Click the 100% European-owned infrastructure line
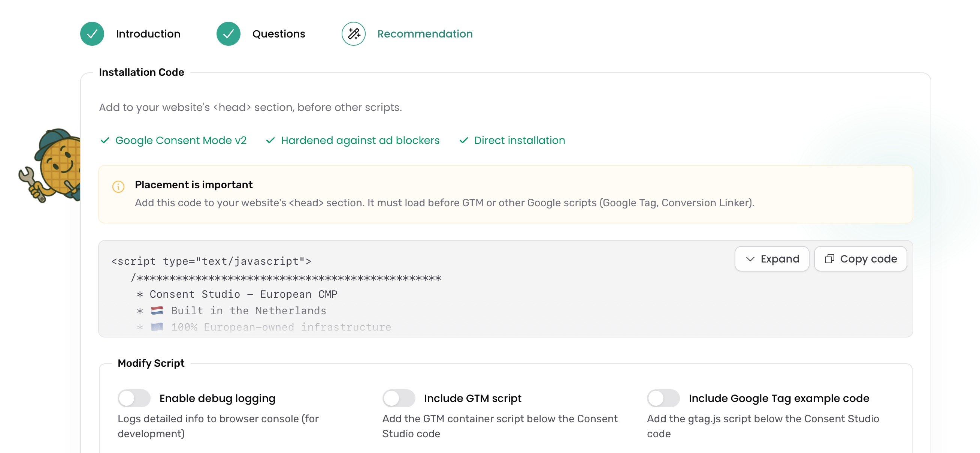The image size is (980, 453). tap(264, 327)
